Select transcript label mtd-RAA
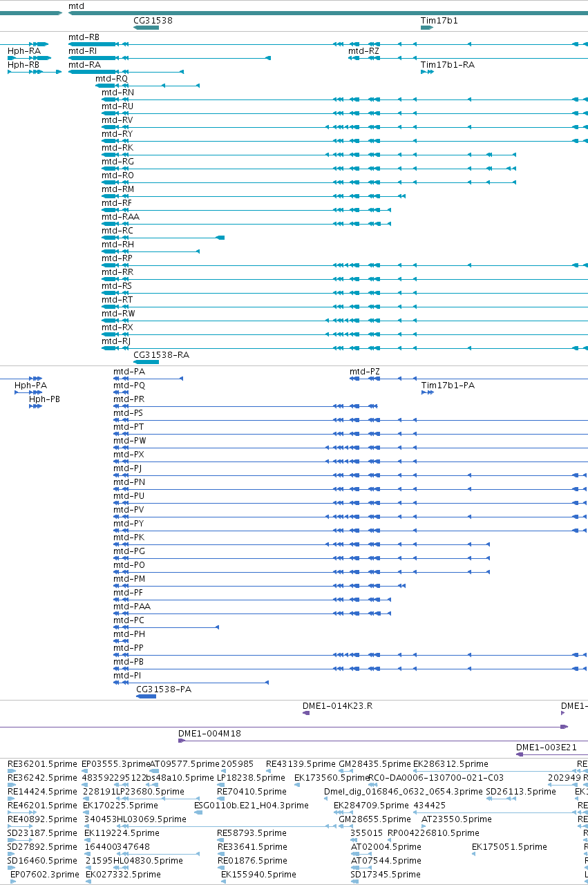This screenshot has height=885, width=588. click(x=120, y=216)
